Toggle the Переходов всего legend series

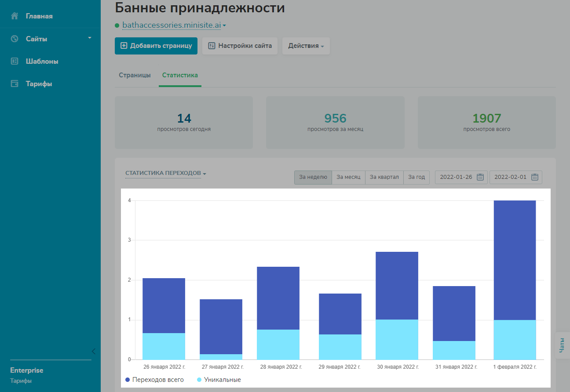pos(154,380)
